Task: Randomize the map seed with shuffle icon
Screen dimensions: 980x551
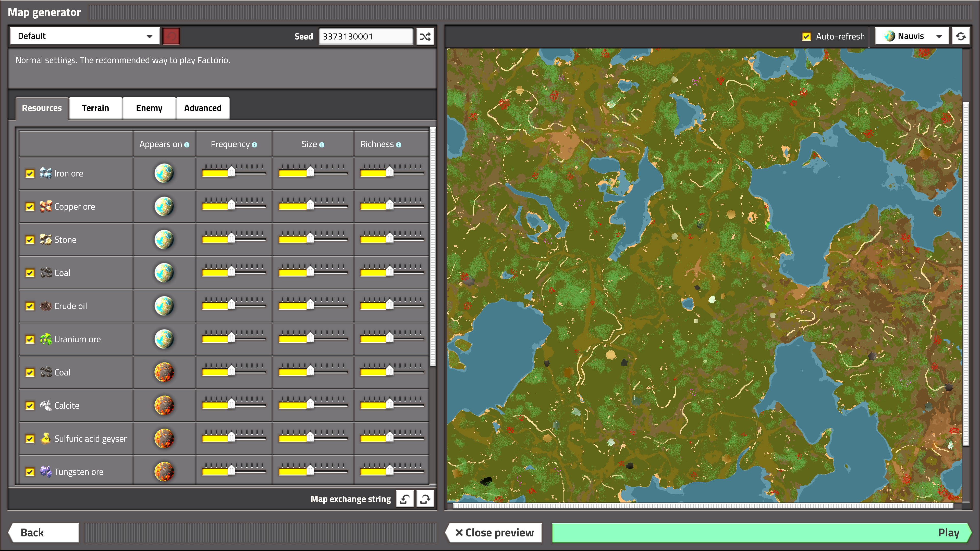Action: coord(425,36)
